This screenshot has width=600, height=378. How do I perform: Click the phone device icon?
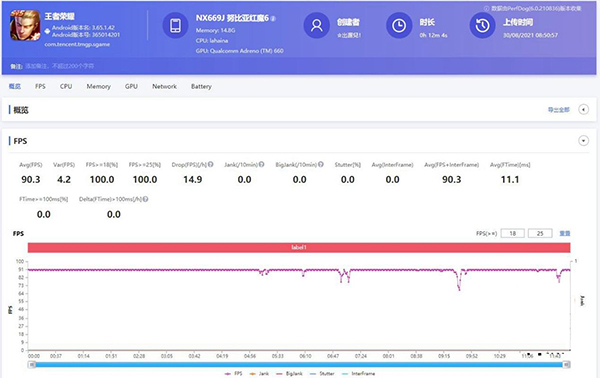175,25
